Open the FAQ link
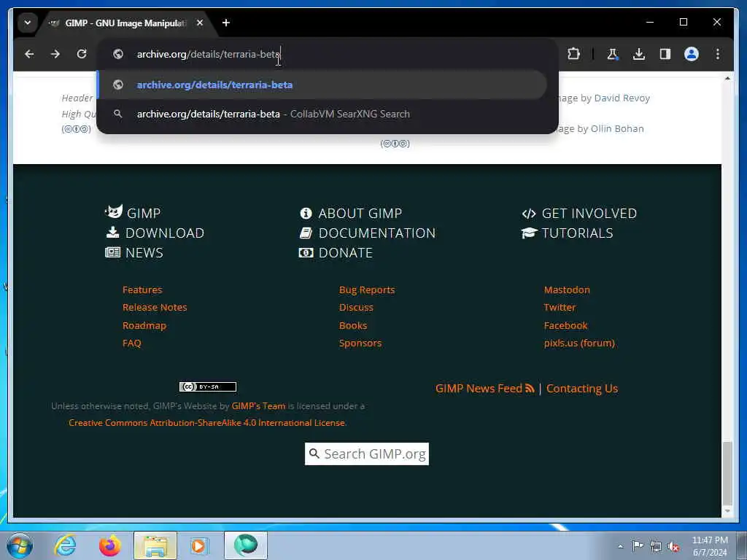747x560 pixels. pyautogui.click(x=132, y=343)
